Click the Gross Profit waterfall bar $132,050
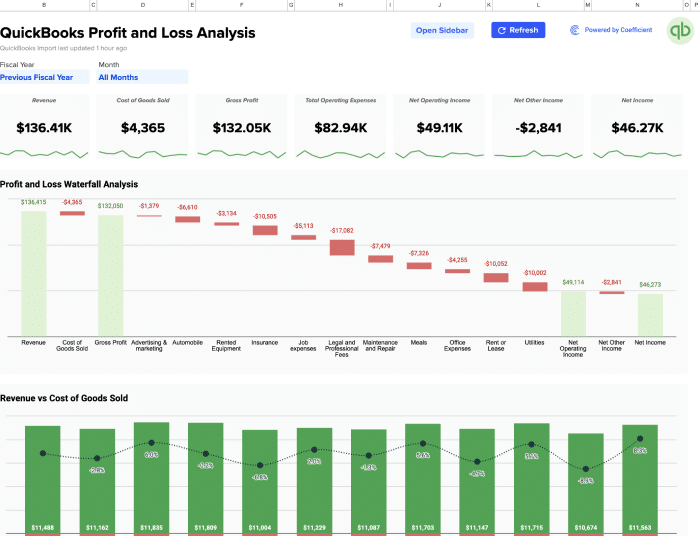 click(x=111, y=276)
